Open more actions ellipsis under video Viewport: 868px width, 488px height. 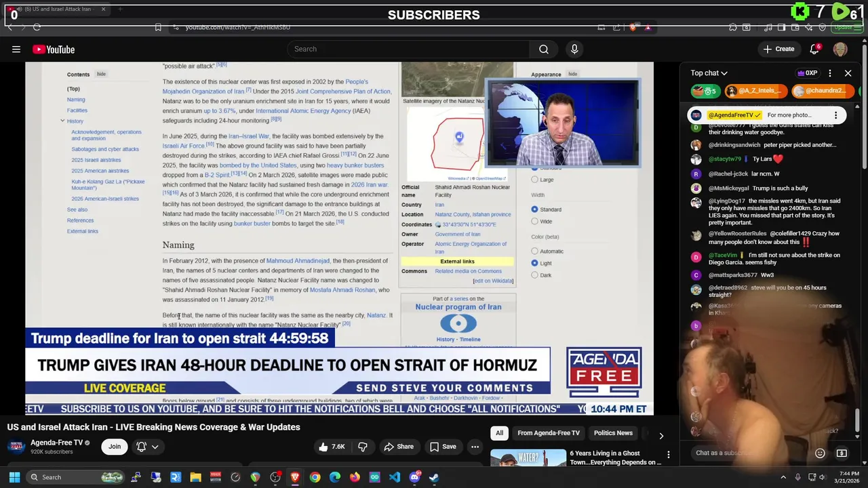(x=475, y=447)
